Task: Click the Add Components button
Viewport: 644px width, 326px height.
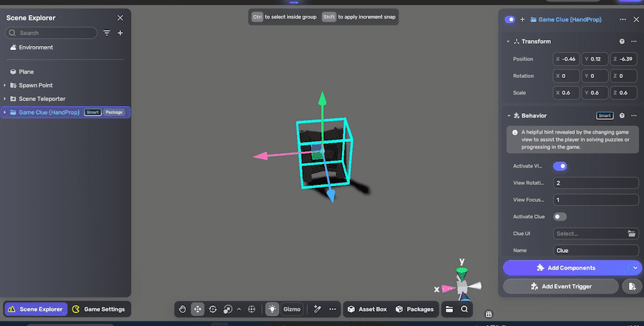Action: click(x=566, y=267)
